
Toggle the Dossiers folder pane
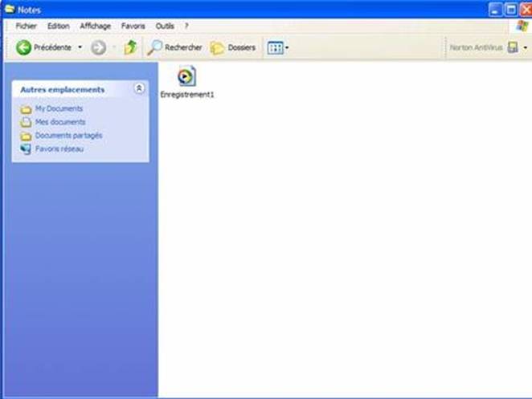pos(233,47)
